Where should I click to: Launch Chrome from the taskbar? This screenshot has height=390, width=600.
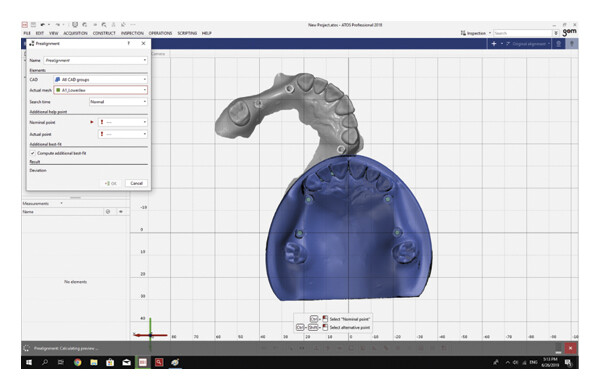coord(77,362)
